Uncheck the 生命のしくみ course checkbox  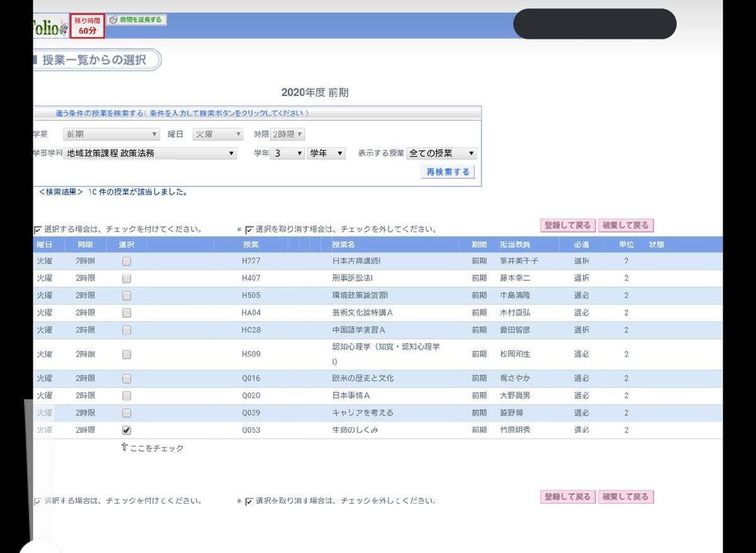point(126,430)
